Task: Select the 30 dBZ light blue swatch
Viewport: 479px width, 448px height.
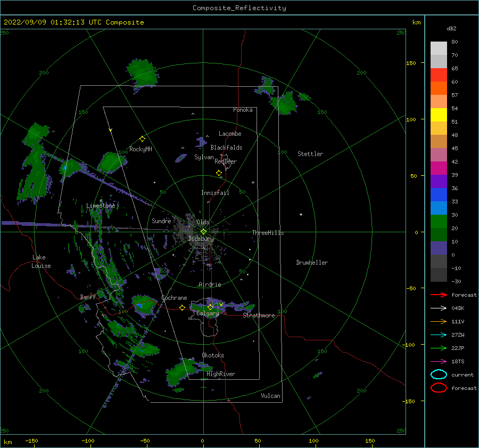Action: coord(439,208)
